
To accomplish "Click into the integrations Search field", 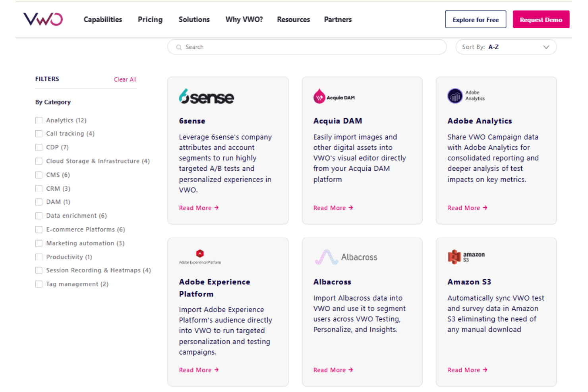I will (x=307, y=47).
